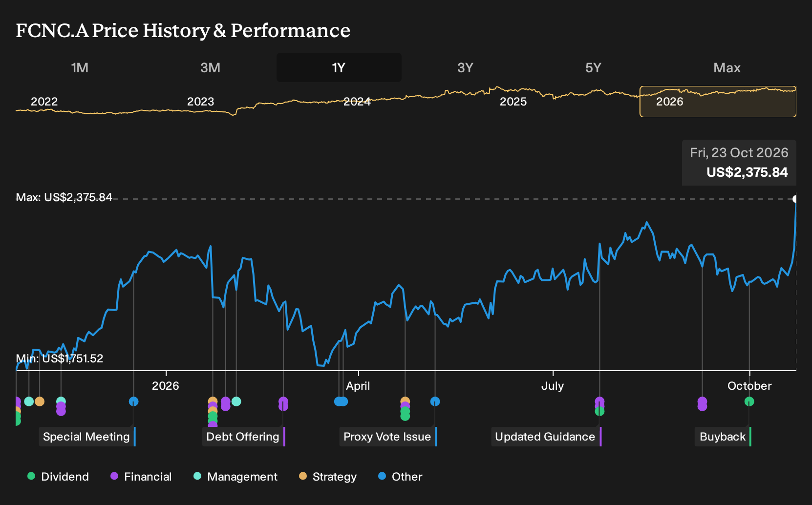
Task: Open the 5Y price range tab
Action: pyautogui.click(x=593, y=67)
